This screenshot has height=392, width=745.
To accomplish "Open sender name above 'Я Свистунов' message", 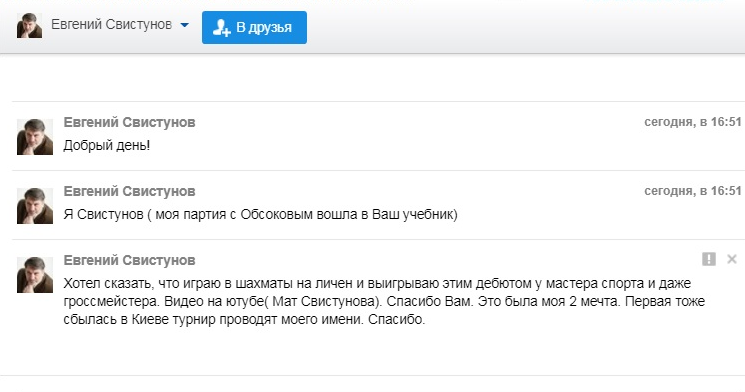I will point(129,191).
